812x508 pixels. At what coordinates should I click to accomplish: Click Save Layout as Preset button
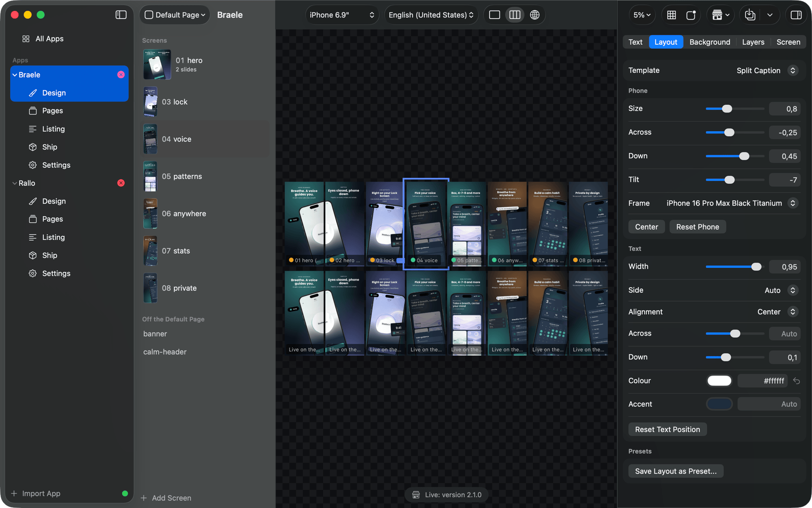[x=676, y=471]
